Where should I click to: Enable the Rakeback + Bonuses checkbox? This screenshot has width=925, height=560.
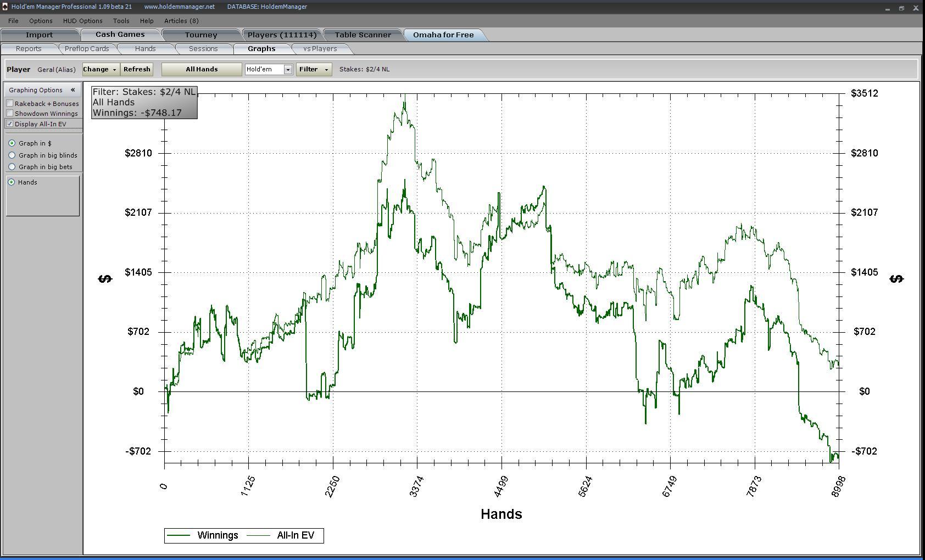[x=10, y=103]
